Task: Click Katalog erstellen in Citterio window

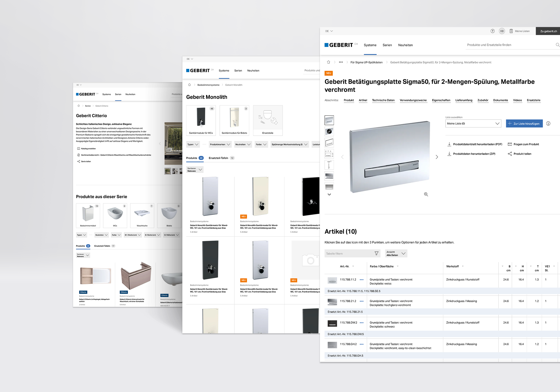Action: pyautogui.click(x=86, y=149)
